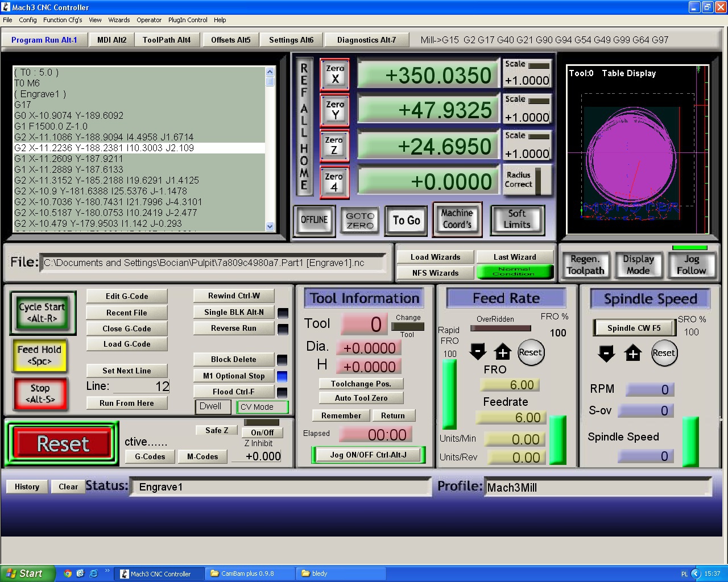Toggle Soft Limits
The image size is (728, 582).
(517, 219)
